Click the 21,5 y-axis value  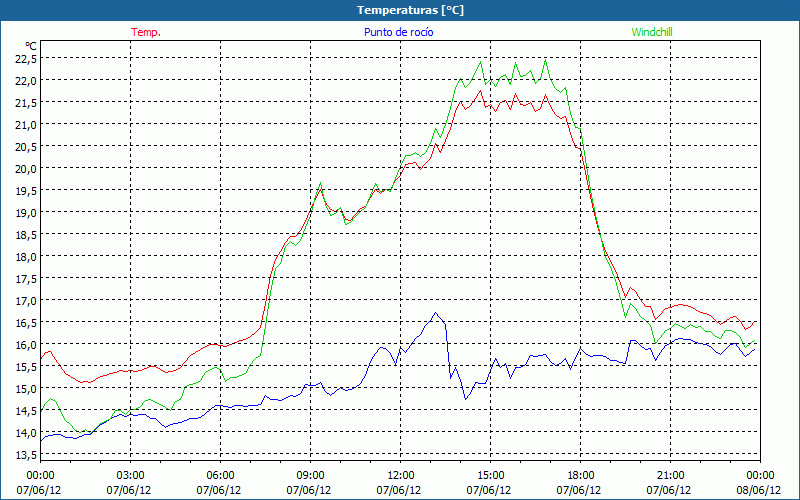26,103
